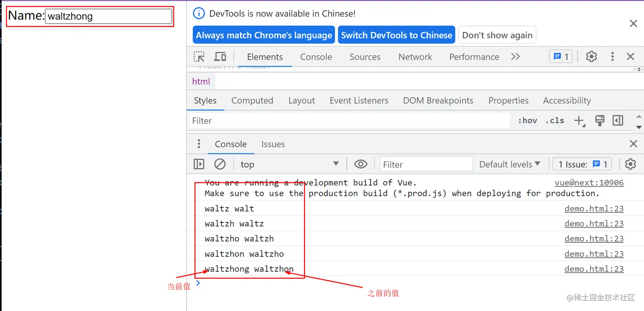Close the console drawer

click(633, 144)
